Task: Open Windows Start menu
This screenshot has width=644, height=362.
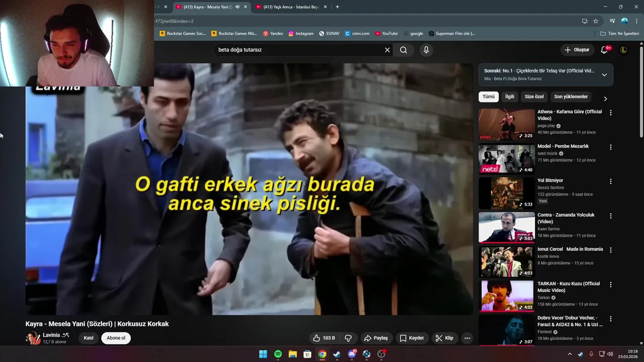Action: [263, 354]
